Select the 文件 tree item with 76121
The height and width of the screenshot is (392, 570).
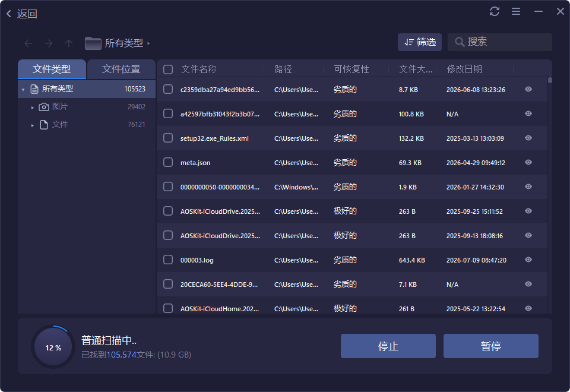[87, 125]
